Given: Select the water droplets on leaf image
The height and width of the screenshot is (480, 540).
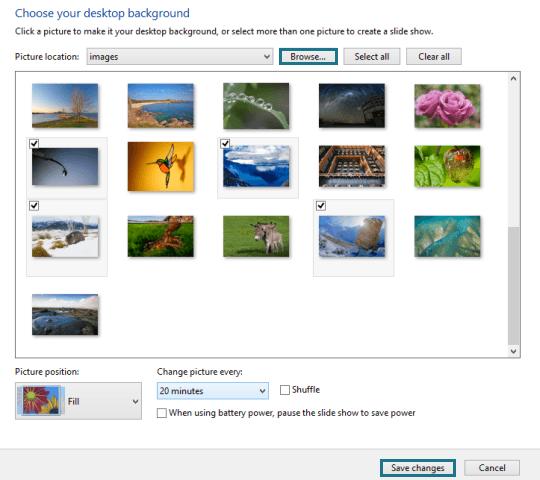Looking at the screenshot, I should (x=256, y=106).
